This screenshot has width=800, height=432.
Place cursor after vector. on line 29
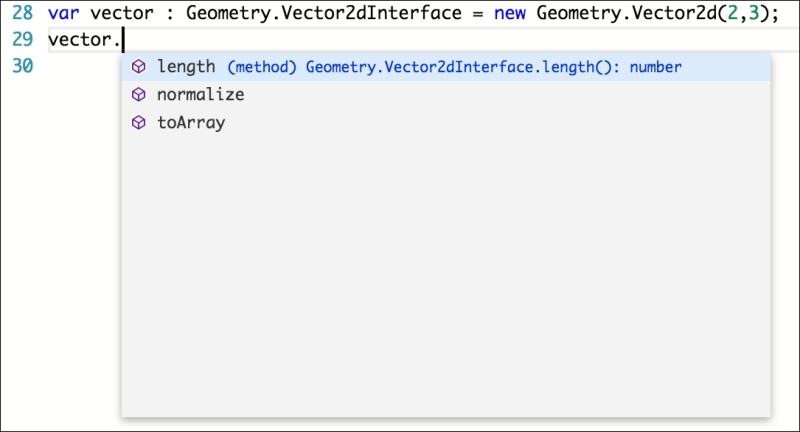point(123,40)
